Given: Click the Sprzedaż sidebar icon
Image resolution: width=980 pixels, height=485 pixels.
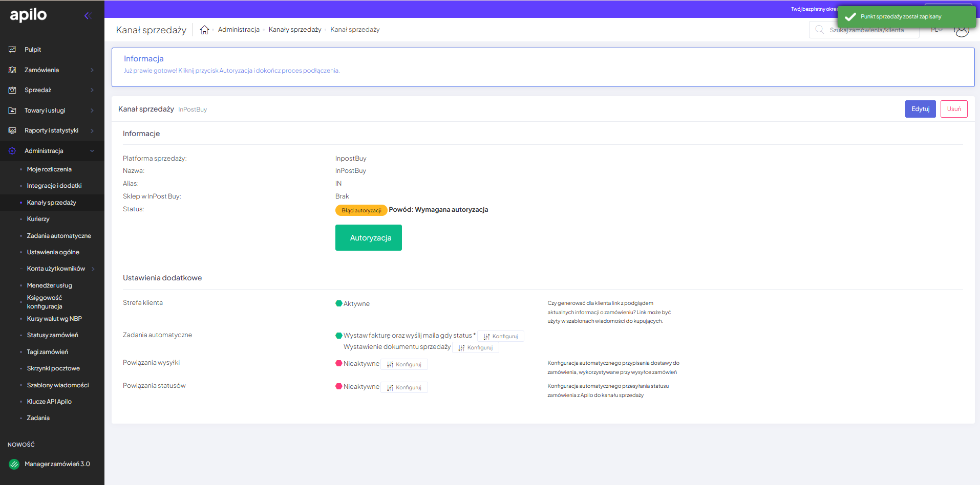Looking at the screenshot, I should [12, 90].
